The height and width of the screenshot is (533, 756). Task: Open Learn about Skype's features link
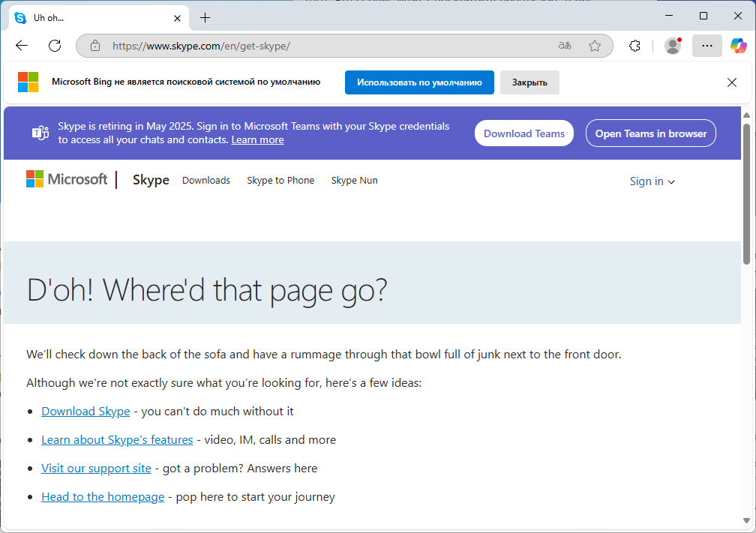[117, 439]
